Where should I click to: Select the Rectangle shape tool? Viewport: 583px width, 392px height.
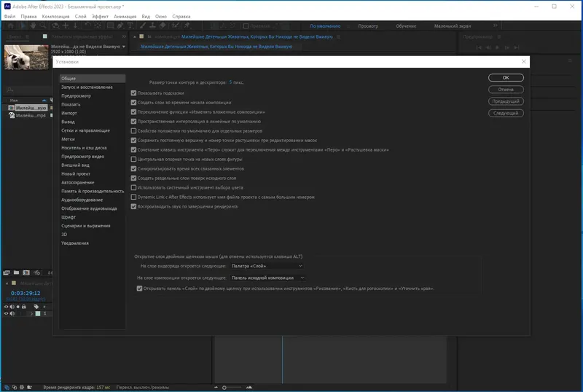111,26
